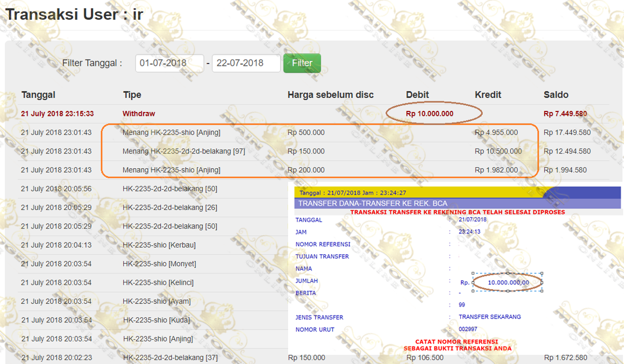Click the Debit column header
This screenshot has width=624, height=364.
(x=418, y=95)
